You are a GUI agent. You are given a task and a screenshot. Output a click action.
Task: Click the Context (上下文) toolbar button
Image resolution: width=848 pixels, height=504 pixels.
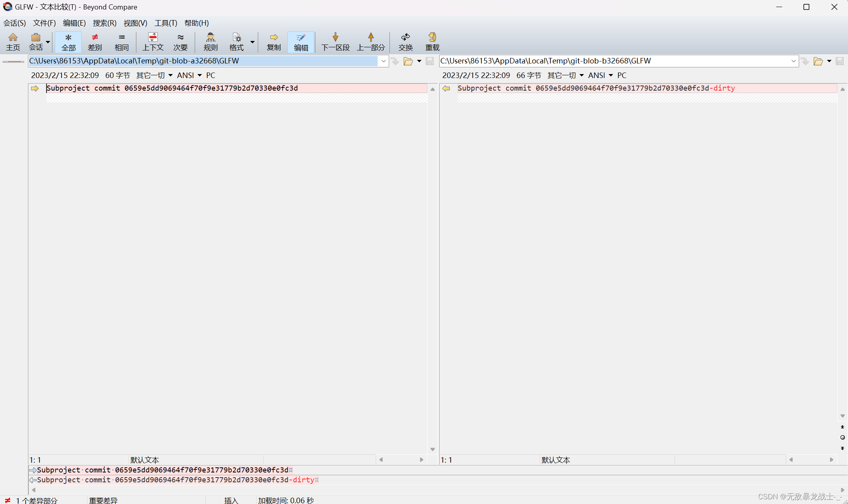coord(153,42)
